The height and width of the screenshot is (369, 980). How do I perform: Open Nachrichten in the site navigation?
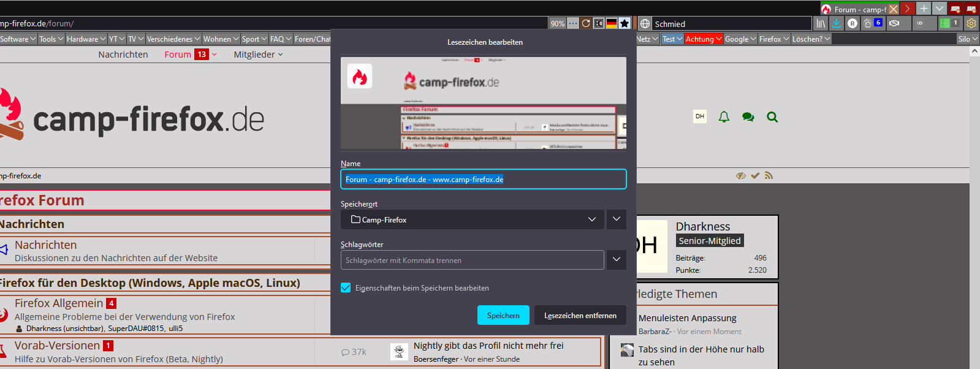123,55
